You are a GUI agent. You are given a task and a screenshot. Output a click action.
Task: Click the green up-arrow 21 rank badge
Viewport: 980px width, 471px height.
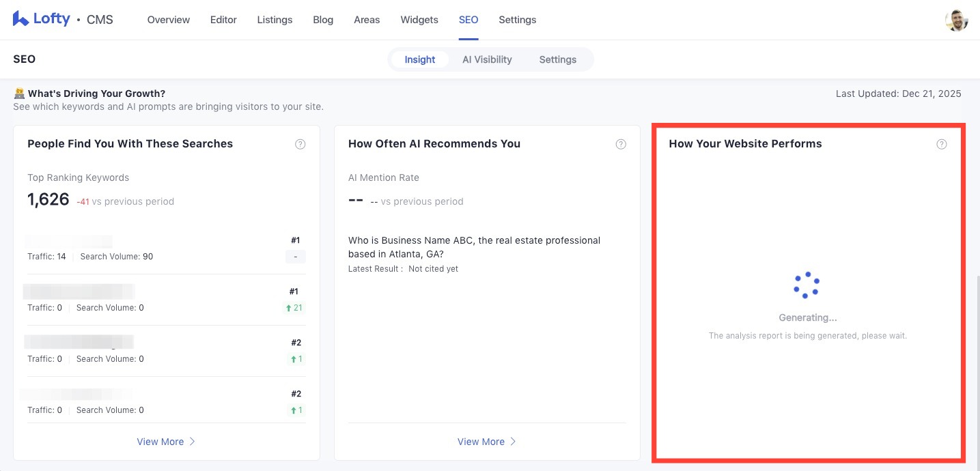pos(295,308)
